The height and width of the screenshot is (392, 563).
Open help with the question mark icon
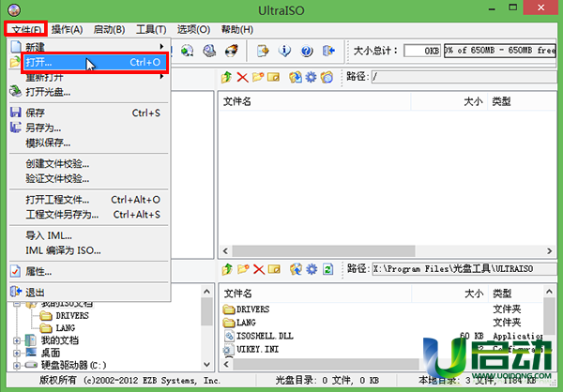point(307,51)
